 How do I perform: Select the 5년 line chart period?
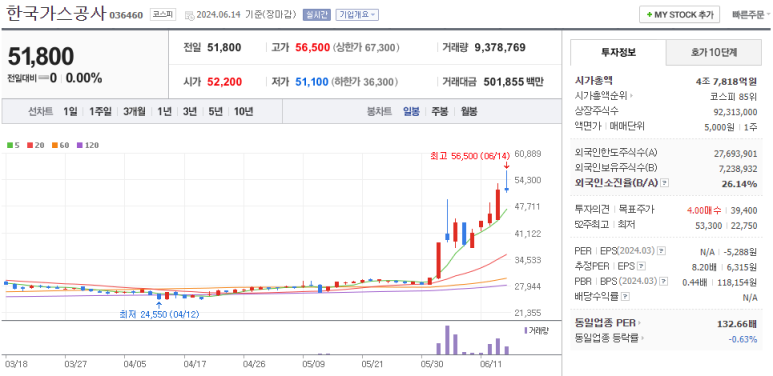tap(215, 112)
